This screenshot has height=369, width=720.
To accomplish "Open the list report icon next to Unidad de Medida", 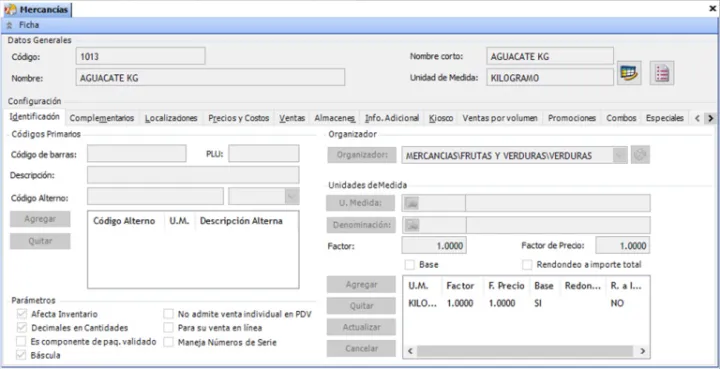I will click(662, 73).
